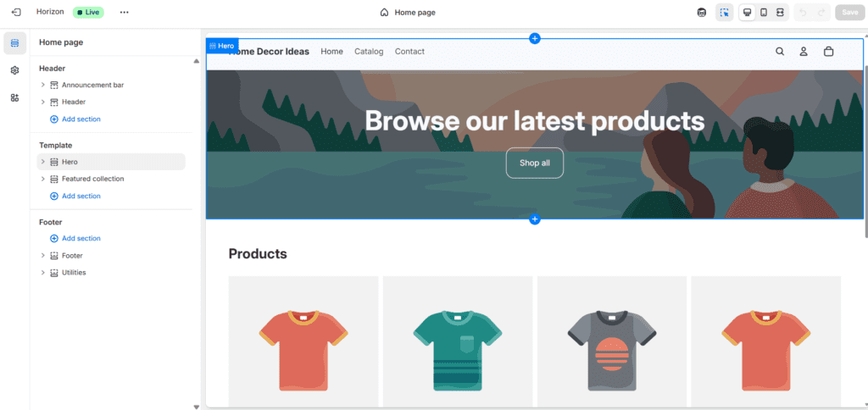Toggle the section inspector selection tool
868x410 pixels.
click(724, 13)
